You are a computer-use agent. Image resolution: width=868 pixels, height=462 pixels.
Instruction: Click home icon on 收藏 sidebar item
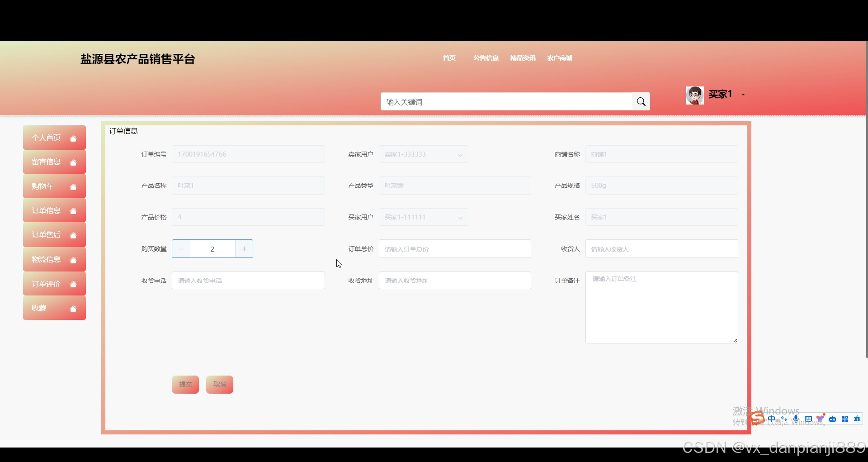(73, 309)
